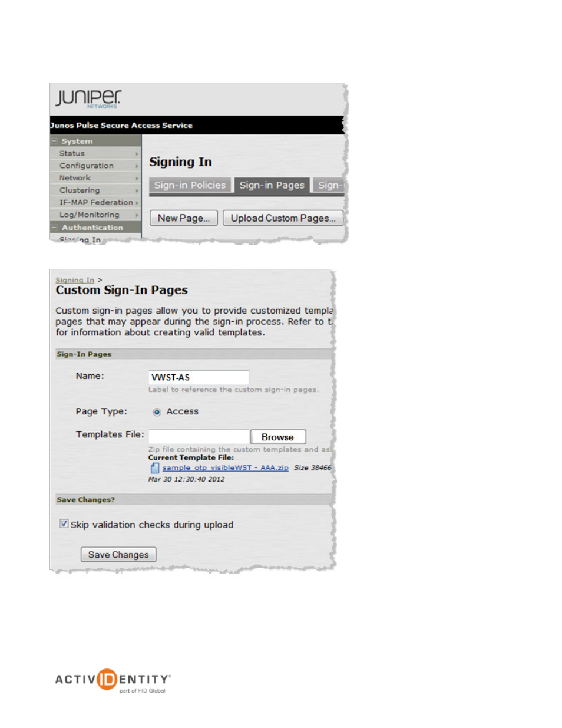Click the New Page... button
Image resolution: width=562 pixels, height=728 pixels.
[184, 218]
